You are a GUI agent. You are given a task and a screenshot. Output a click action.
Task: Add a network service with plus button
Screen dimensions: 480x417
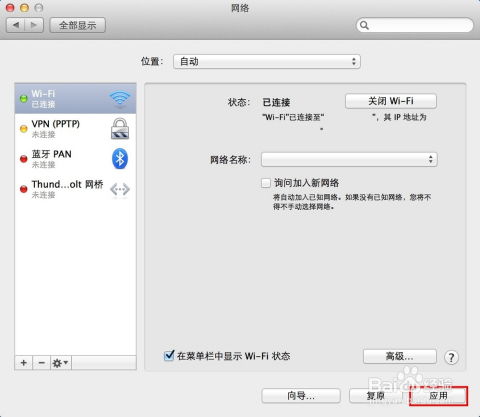point(24,363)
